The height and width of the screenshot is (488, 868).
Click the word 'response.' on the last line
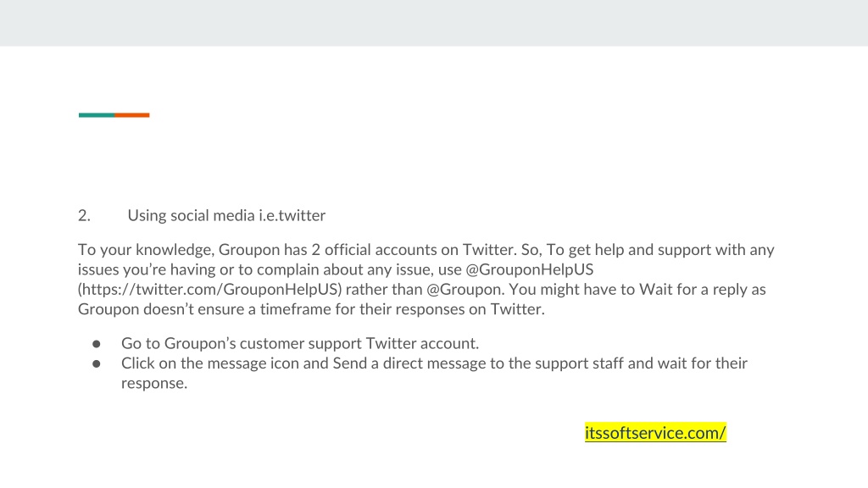point(154,384)
